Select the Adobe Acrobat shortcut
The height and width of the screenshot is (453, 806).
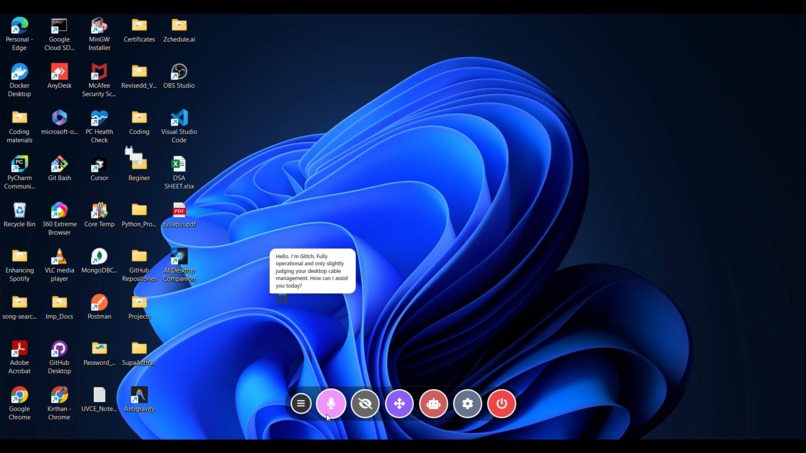coord(19,357)
